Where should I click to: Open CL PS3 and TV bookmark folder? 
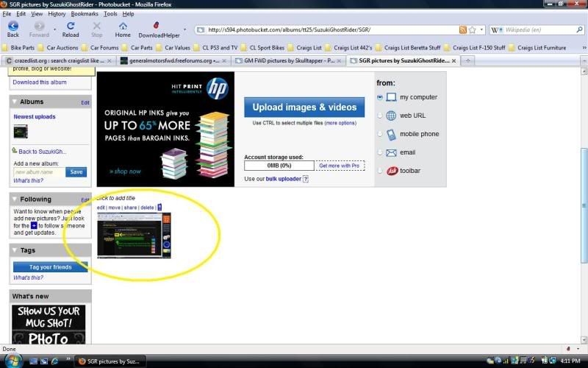215,48
